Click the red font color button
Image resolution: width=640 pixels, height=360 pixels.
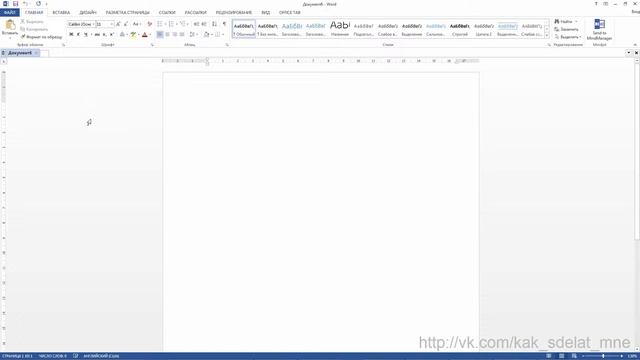[x=144, y=34]
